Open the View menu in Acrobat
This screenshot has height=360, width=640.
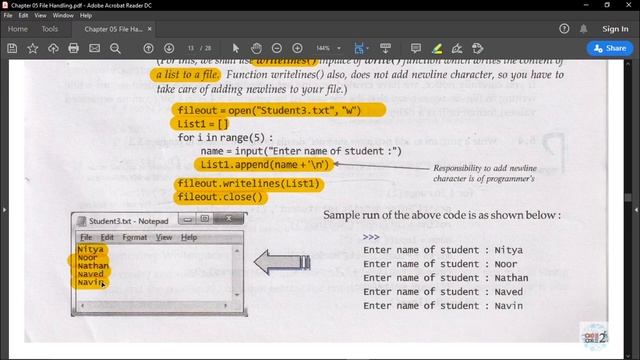tap(40, 16)
